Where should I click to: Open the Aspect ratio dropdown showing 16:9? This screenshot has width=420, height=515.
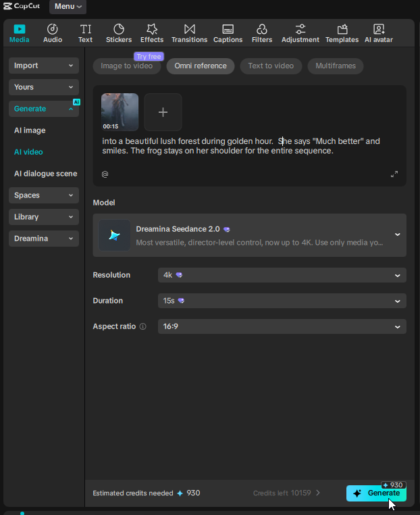pyautogui.click(x=282, y=326)
